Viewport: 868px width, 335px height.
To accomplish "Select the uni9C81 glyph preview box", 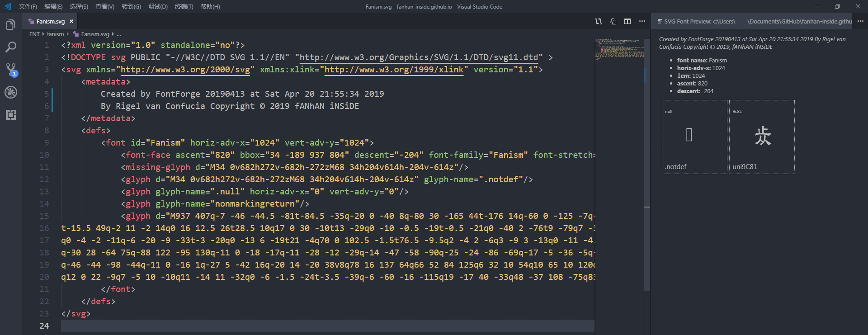I will click(762, 137).
